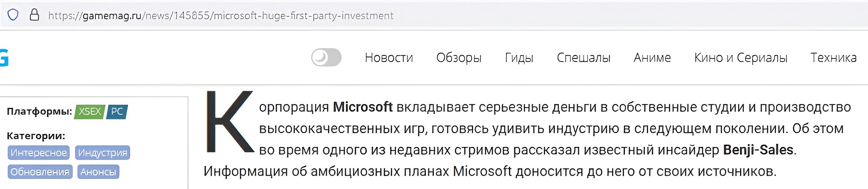
Task: Open the Кино и Сериалы section
Action: (741, 58)
